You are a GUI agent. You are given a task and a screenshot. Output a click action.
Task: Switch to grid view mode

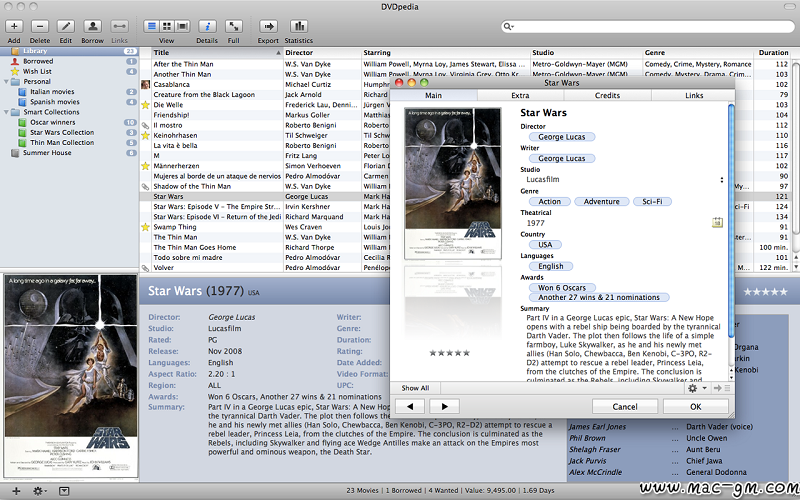point(167,26)
